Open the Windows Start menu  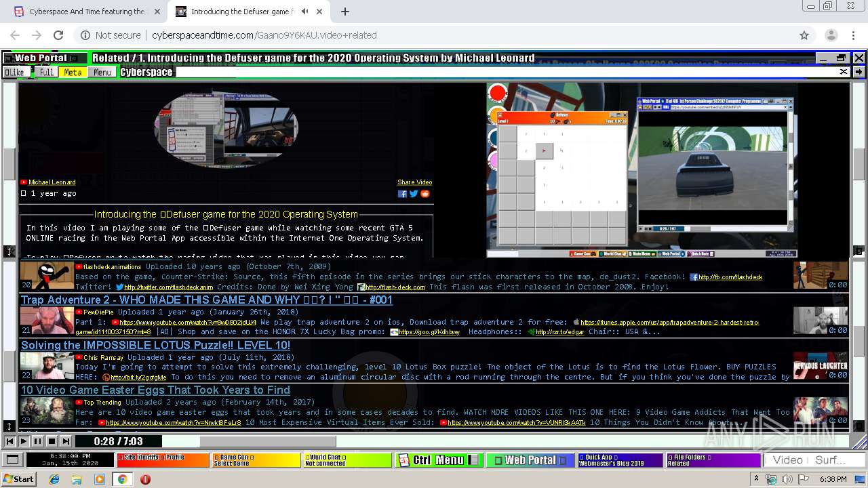pyautogui.click(x=19, y=479)
